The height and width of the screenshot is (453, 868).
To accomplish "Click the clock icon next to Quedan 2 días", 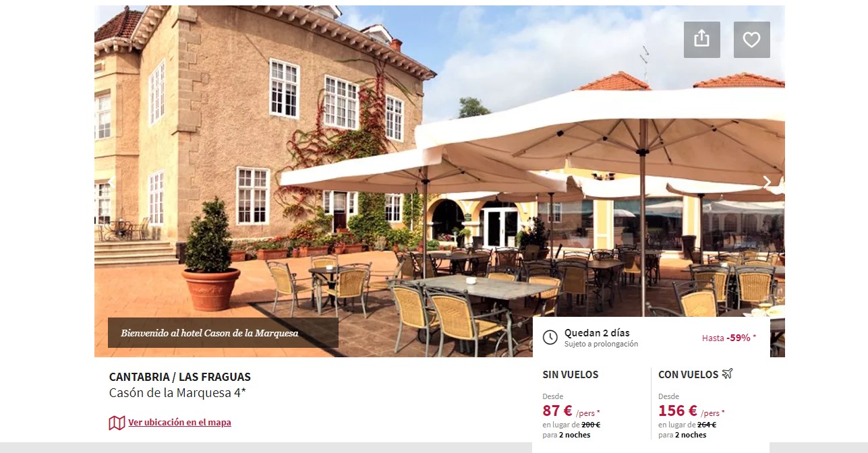I will pos(550,337).
